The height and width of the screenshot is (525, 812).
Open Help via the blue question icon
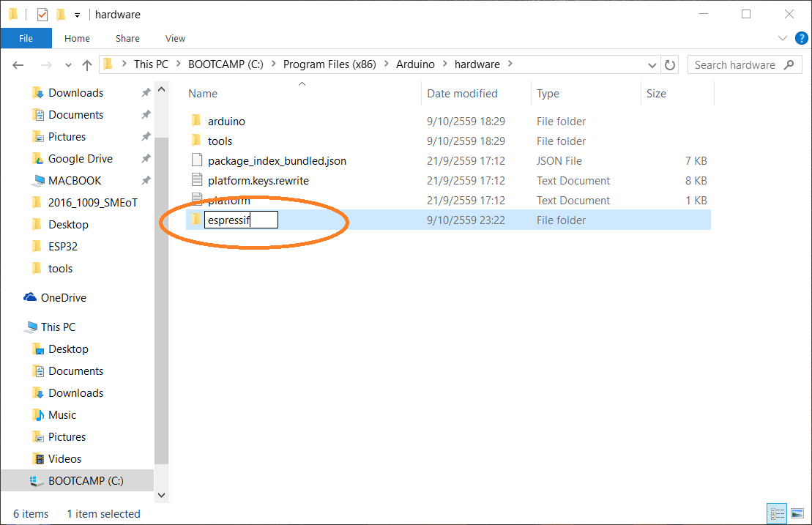pos(801,38)
